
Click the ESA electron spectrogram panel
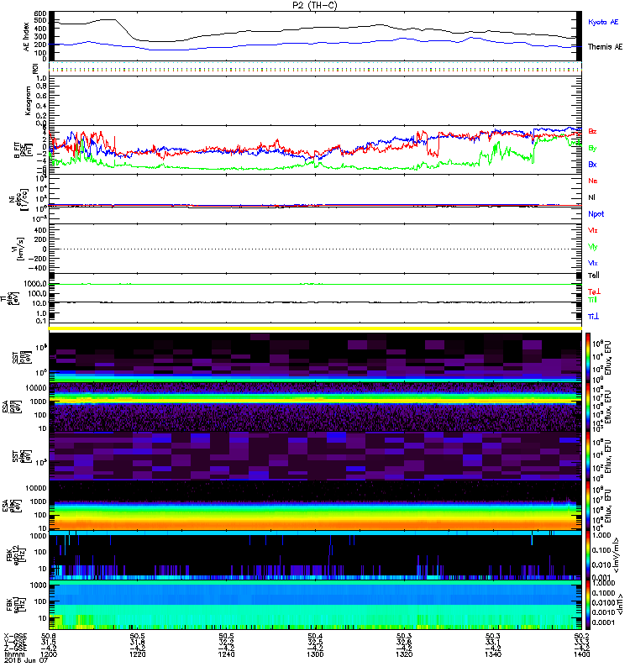315,506
